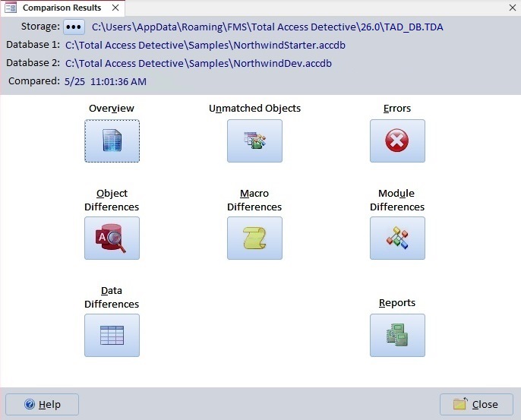Click the Module Differences icon button

point(397,238)
